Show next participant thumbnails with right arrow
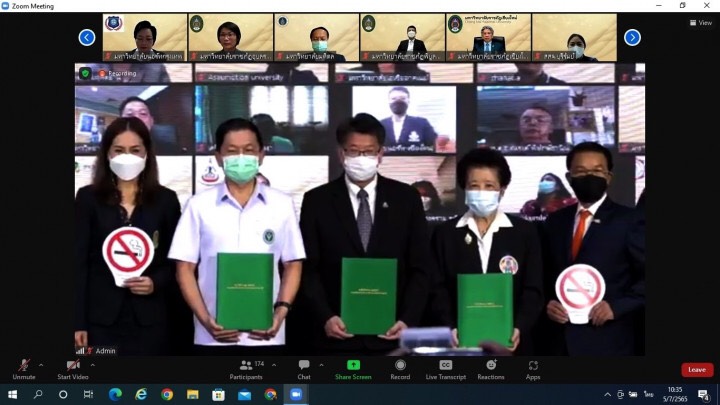The width and height of the screenshot is (720, 405). pos(632,37)
